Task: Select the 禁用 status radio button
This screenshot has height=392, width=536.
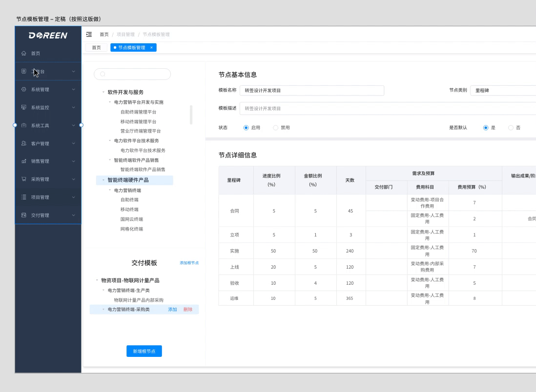Action: point(275,128)
